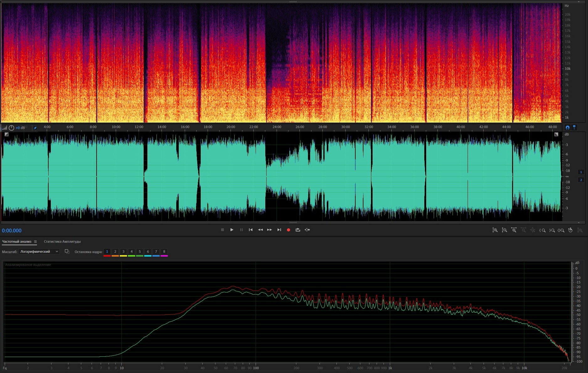
Task: Select hold frame button 3
Action: click(123, 251)
